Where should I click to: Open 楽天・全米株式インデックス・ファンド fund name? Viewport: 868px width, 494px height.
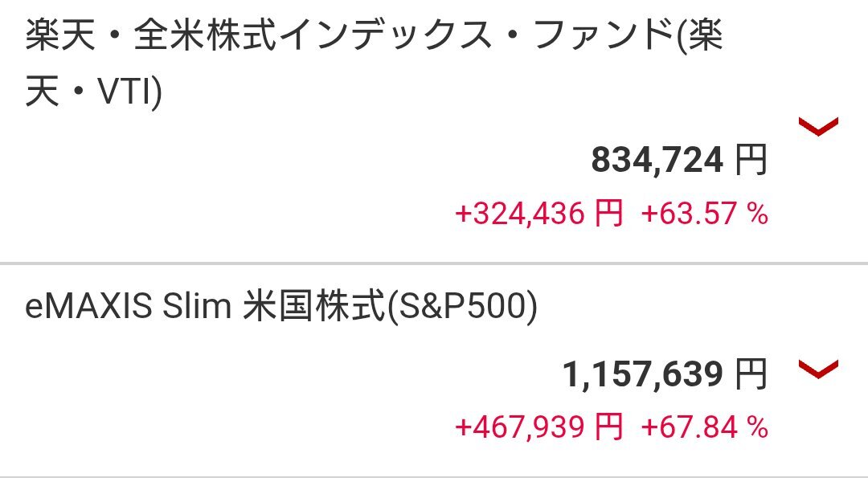click(x=375, y=63)
